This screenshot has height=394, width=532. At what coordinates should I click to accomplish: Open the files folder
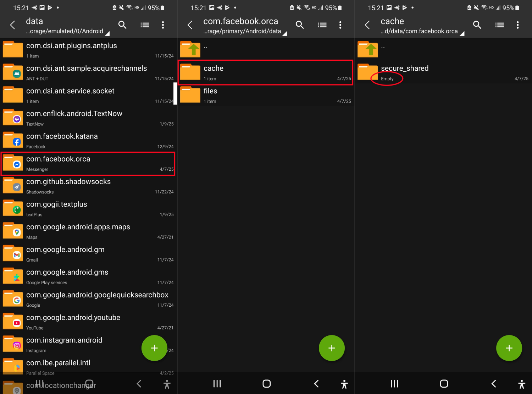(266, 95)
